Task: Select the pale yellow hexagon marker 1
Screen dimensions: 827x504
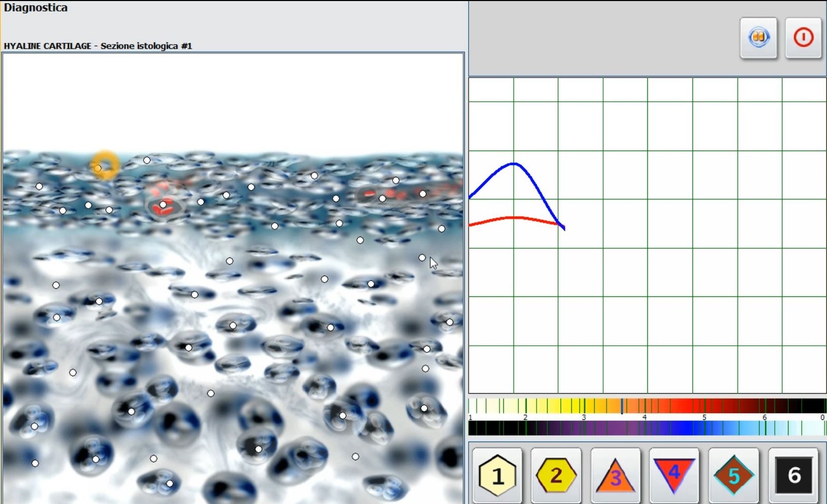Action: [497, 476]
